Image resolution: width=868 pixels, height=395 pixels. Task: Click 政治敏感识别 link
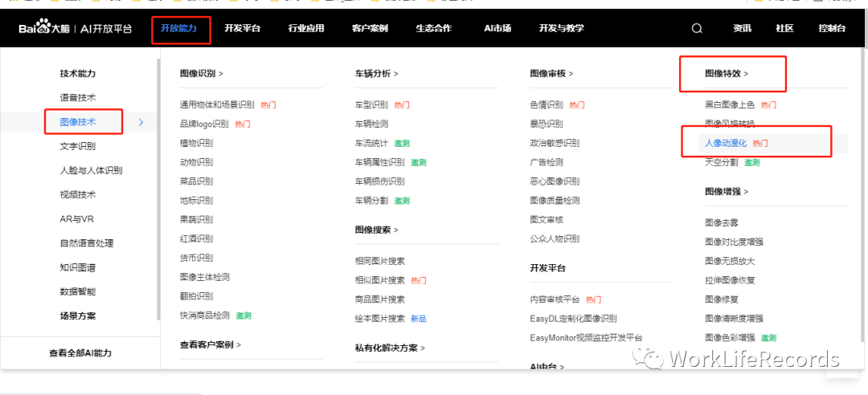(555, 143)
